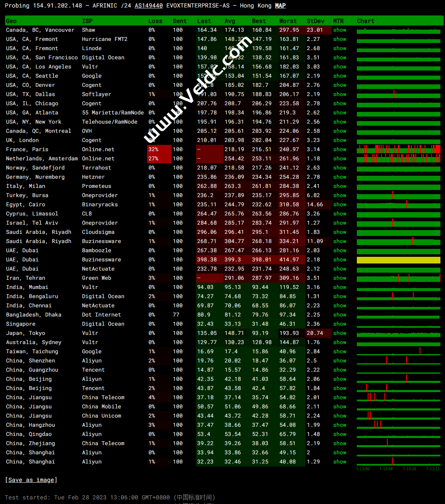Show MTR for China, Jiangsu China Mobile
Screen dimensions: 445x504
pyautogui.click(x=340, y=407)
